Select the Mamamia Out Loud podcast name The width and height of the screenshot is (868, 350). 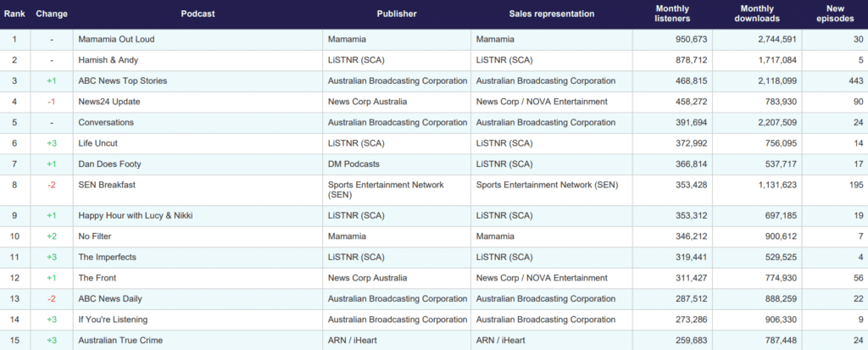(116, 39)
